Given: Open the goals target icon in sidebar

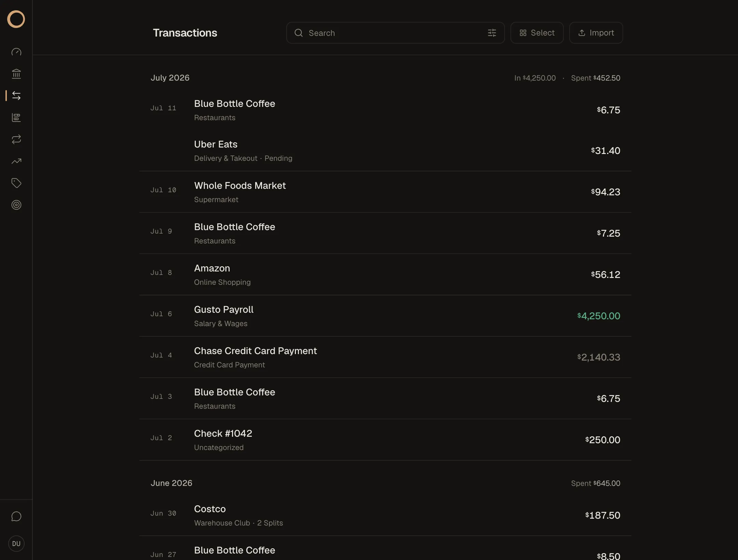Looking at the screenshot, I should point(16,205).
